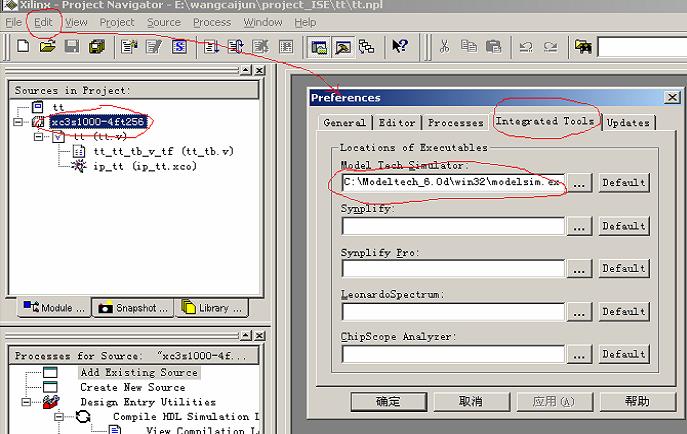Click the list toolbar icon left of the window toggles
The height and width of the screenshot is (434, 687).
tap(286, 46)
